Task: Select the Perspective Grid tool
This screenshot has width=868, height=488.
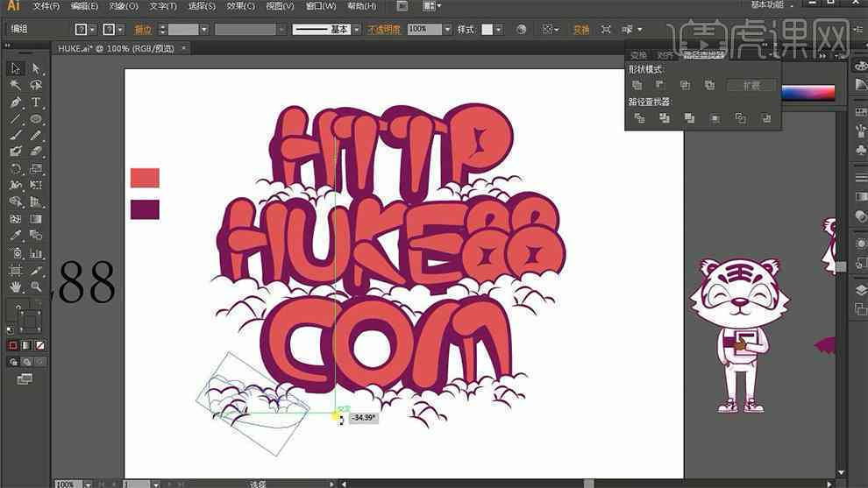Action: pos(36,202)
